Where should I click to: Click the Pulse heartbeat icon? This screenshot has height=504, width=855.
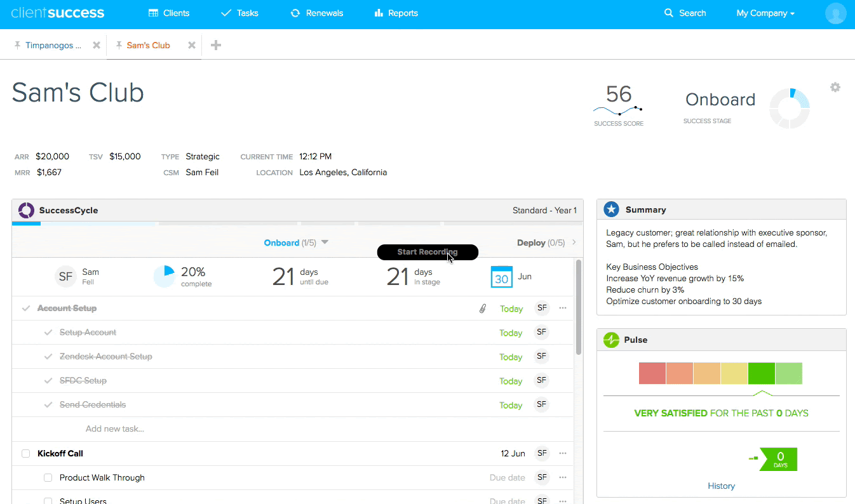pyautogui.click(x=611, y=340)
